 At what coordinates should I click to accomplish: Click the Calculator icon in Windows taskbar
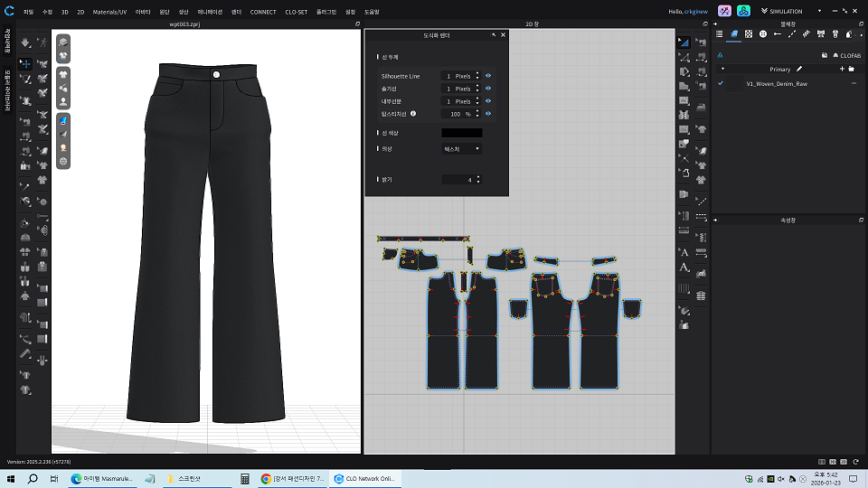point(245,479)
